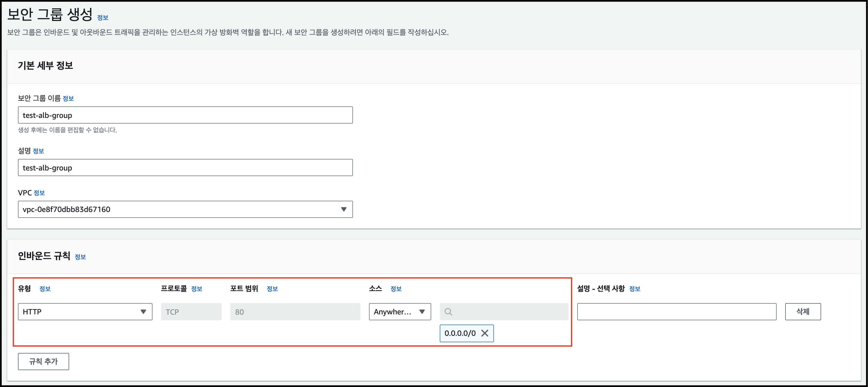Open 정보 link next to 보안 그룹 이름
Viewport: 868px width, 387px height.
coord(68,98)
